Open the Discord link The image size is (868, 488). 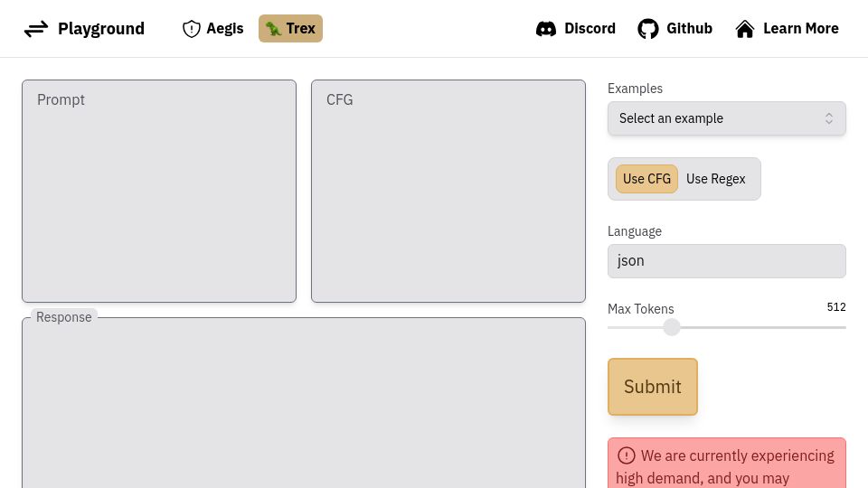coord(576,29)
